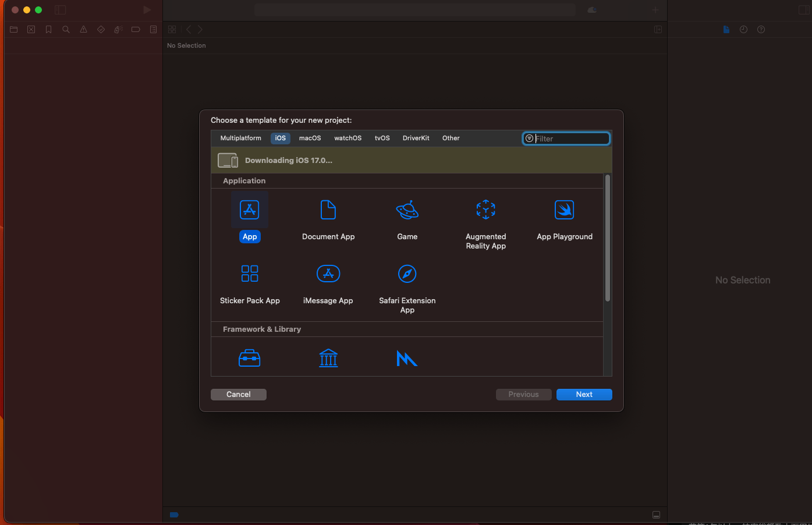Open the related items grid menu

coord(172,30)
